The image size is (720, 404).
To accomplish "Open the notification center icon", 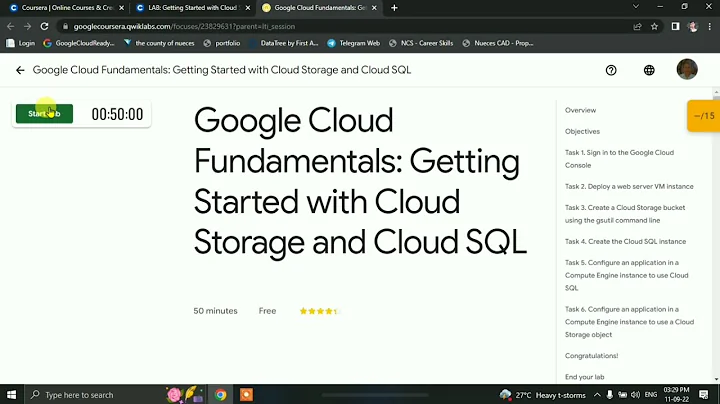I will click(x=703, y=395).
